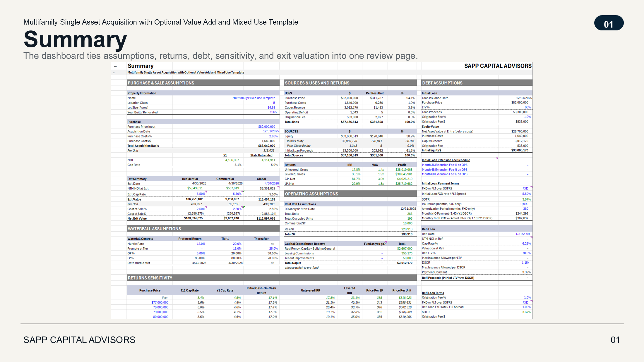The image size is (644, 362).
Task: Click the LTV % value 65%
Action: tap(528, 107)
